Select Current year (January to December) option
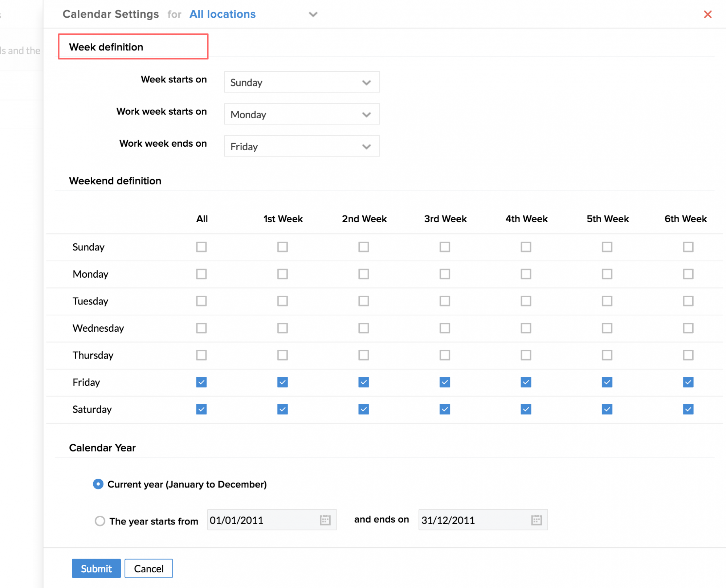Image resolution: width=726 pixels, height=588 pixels. (98, 484)
